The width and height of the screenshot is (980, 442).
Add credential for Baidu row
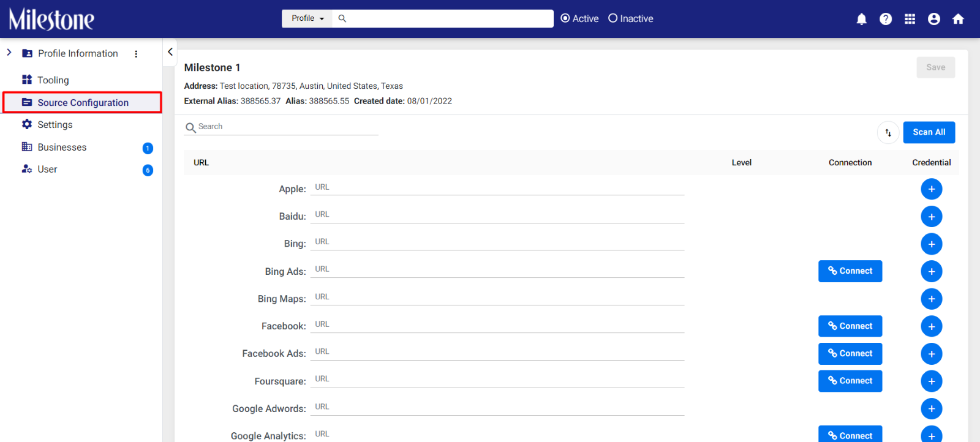pos(932,217)
